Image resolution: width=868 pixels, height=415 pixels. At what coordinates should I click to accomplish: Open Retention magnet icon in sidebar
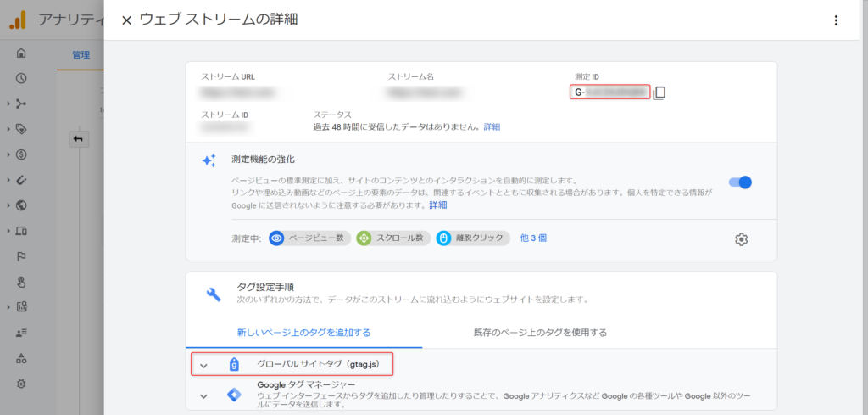(21, 180)
